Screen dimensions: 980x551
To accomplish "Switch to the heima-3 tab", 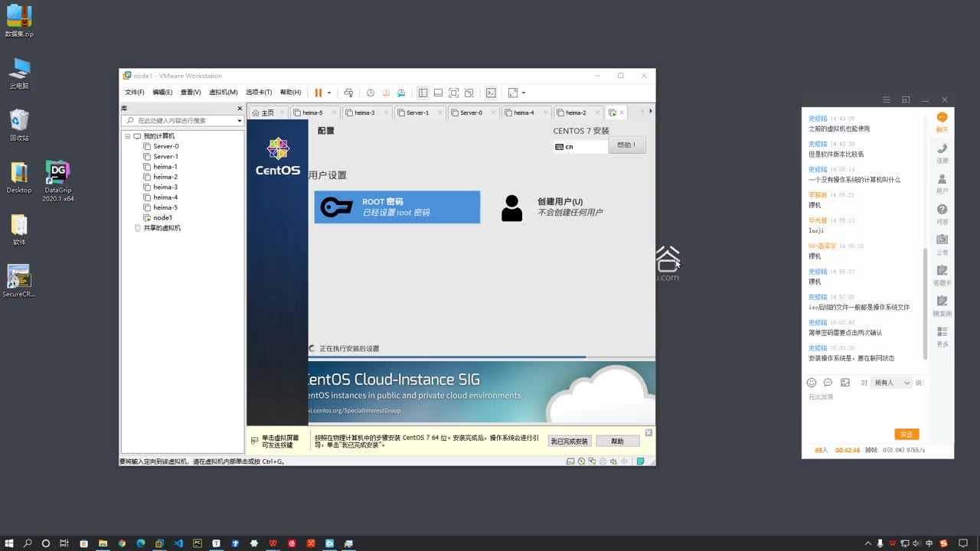I will [x=364, y=112].
